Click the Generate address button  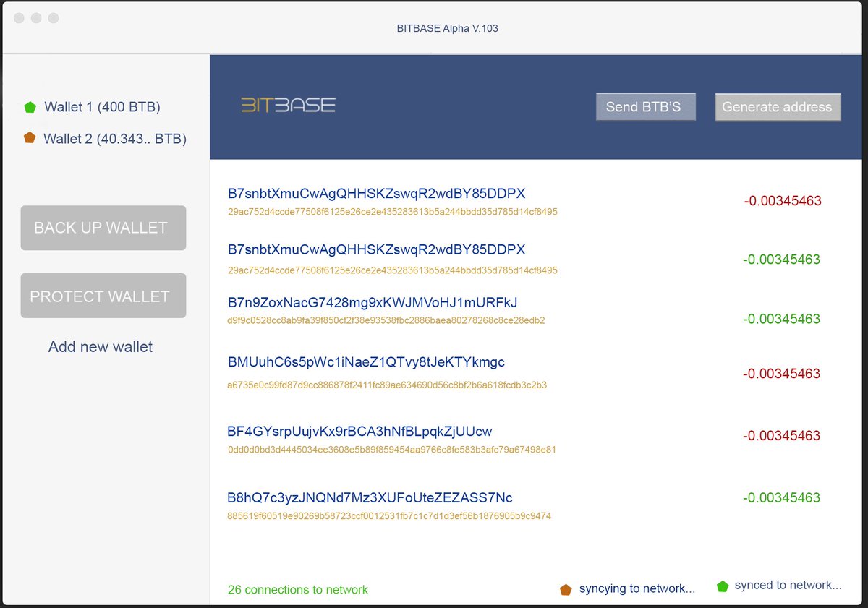[x=778, y=106]
